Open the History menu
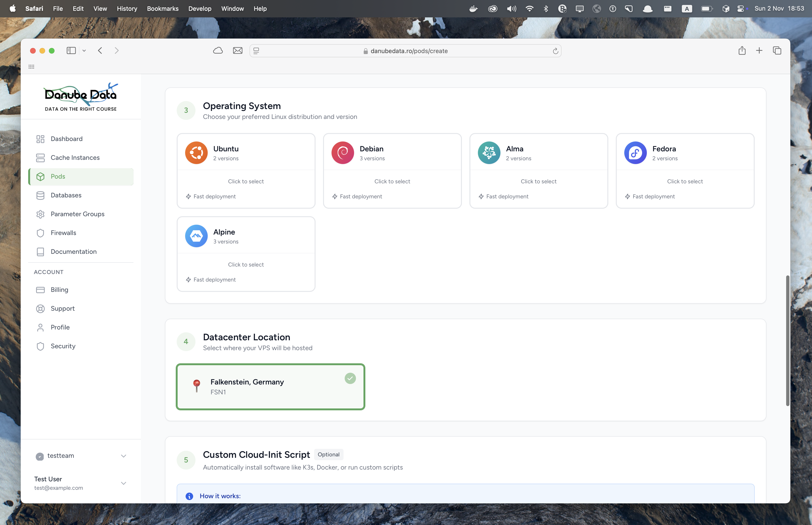The width and height of the screenshot is (812, 525). click(x=127, y=8)
